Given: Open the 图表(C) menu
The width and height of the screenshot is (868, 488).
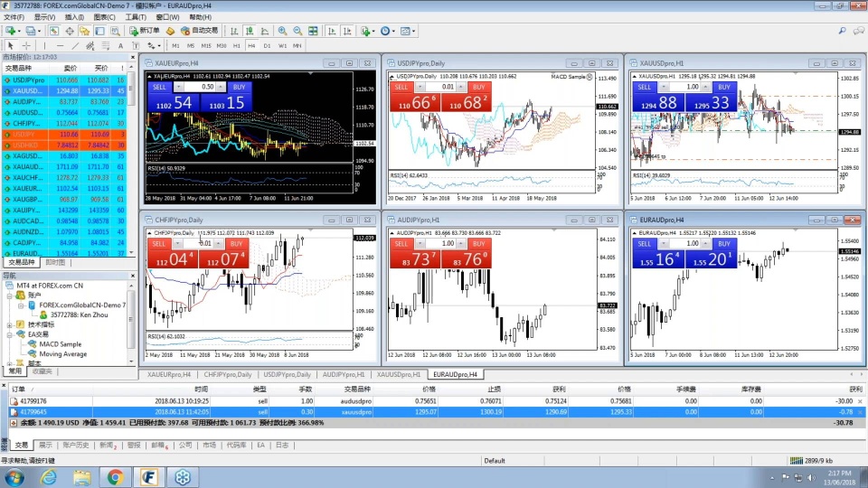Looking at the screenshot, I should tap(105, 16).
